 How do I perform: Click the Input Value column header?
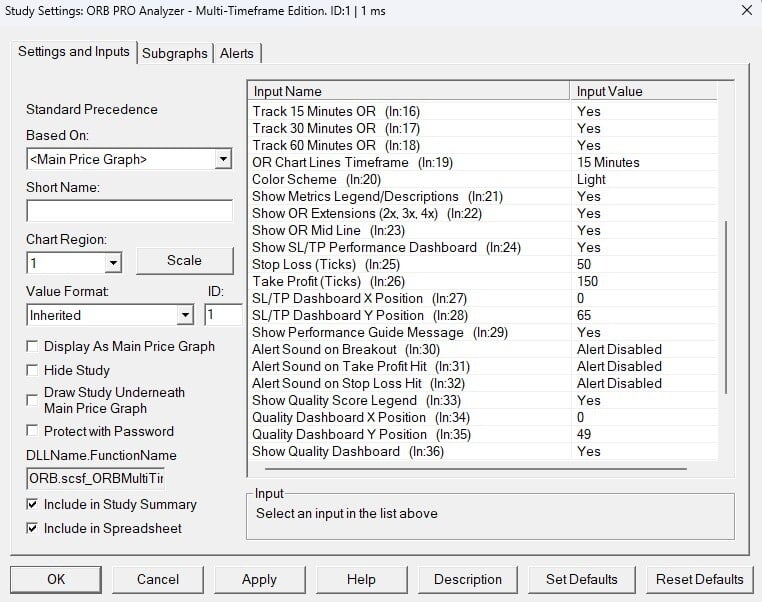pos(643,91)
